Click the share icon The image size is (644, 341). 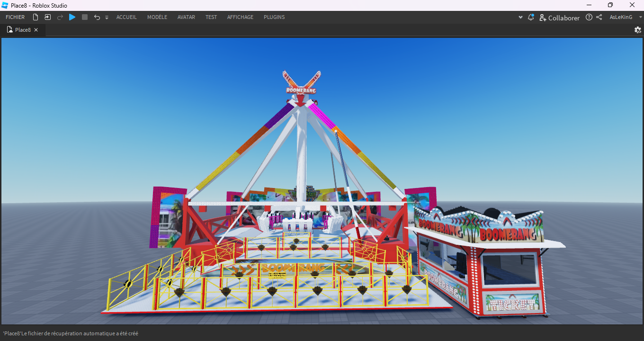pyautogui.click(x=599, y=17)
